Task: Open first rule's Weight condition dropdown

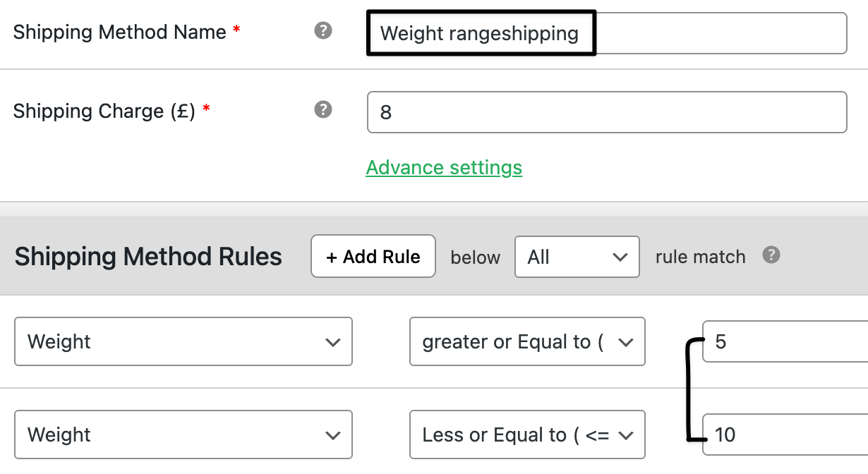Action: (x=183, y=341)
